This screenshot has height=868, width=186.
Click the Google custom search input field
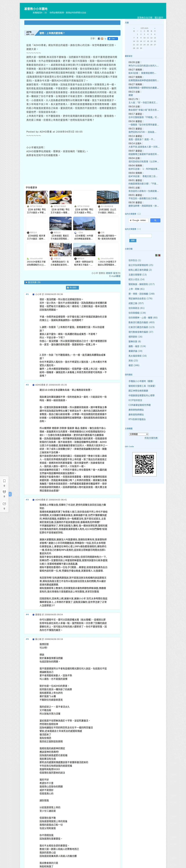pos(138,220)
